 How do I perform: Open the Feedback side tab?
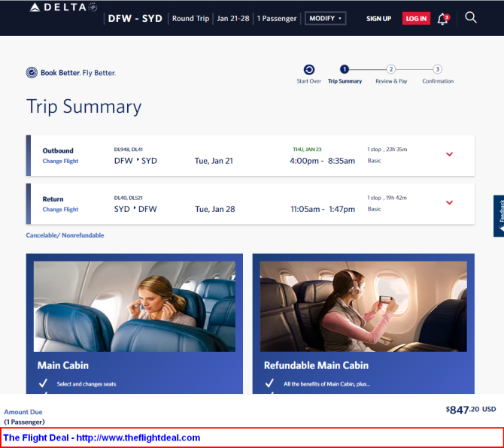499,216
